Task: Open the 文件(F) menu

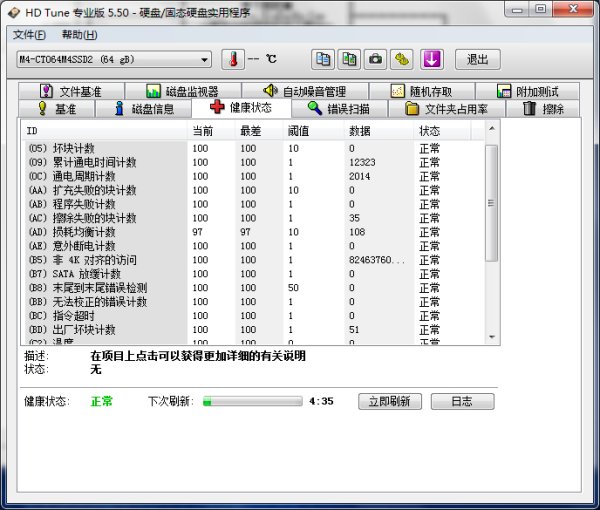Action: pos(29,35)
